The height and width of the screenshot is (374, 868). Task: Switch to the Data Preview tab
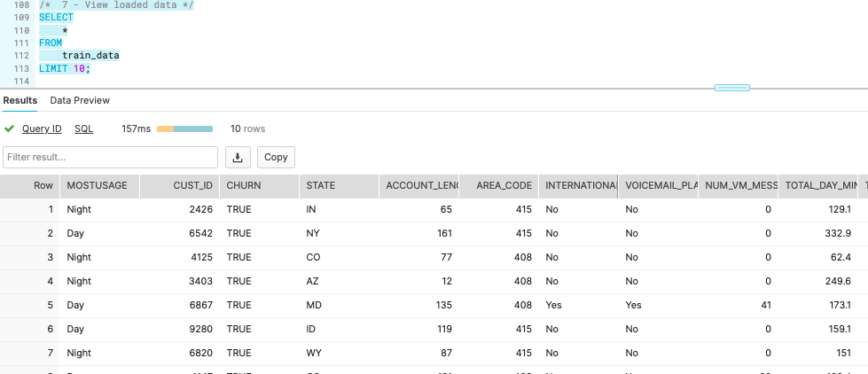(x=80, y=100)
